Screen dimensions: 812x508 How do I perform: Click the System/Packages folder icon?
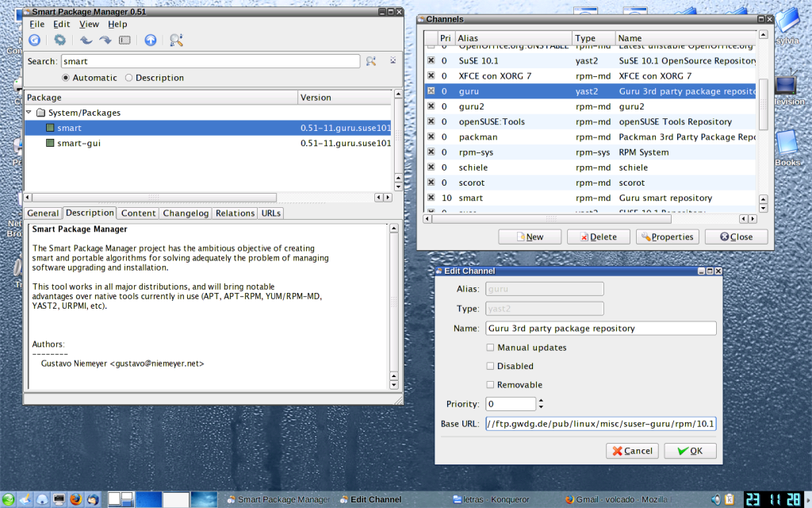pyautogui.click(x=40, y=113)
